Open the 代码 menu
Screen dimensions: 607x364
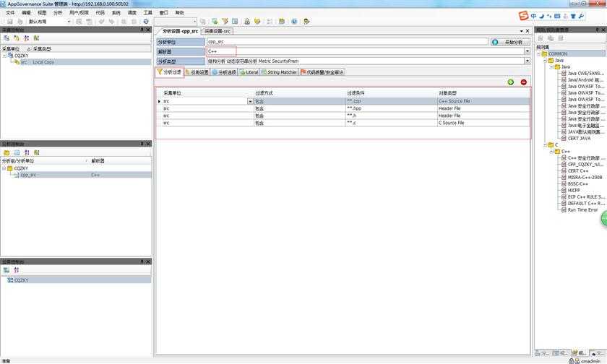[x=100, y=13]
